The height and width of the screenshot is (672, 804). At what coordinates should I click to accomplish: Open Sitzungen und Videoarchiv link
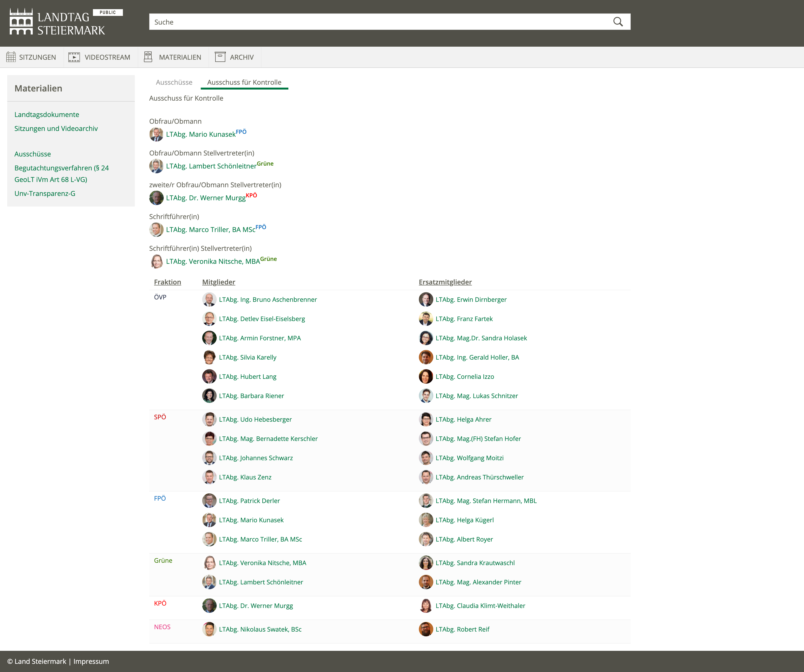pos(56,128)
